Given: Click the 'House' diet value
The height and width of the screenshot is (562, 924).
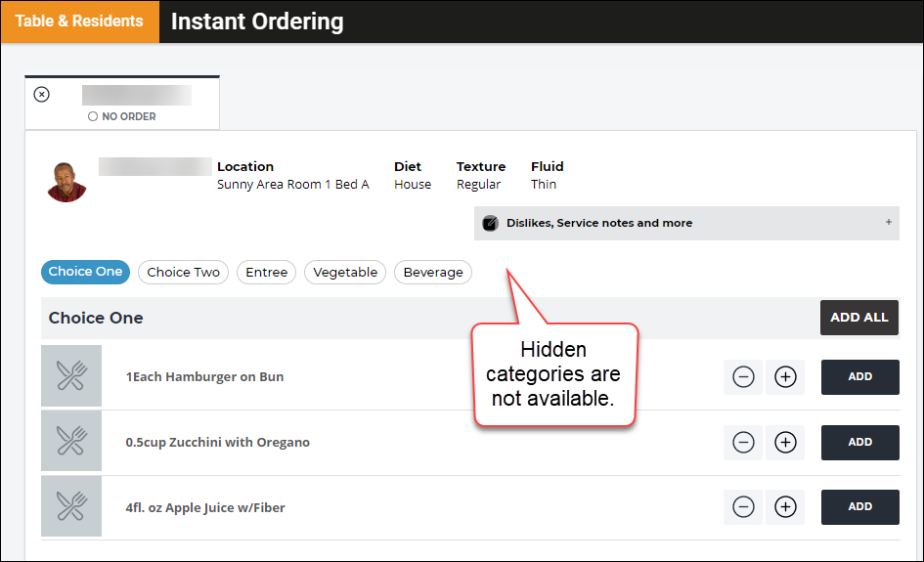Looking at the screenshot, I should (413, 185).
